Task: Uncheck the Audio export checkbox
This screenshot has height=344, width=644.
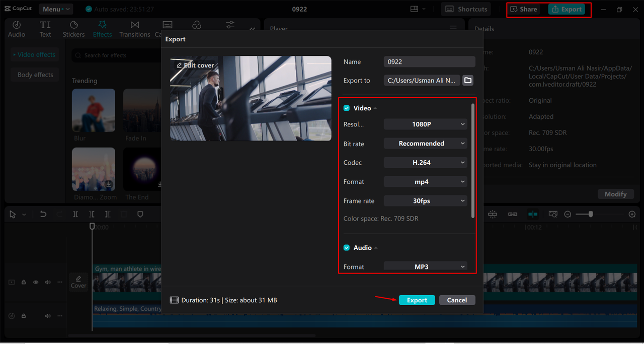Action: tap(347, 247)
